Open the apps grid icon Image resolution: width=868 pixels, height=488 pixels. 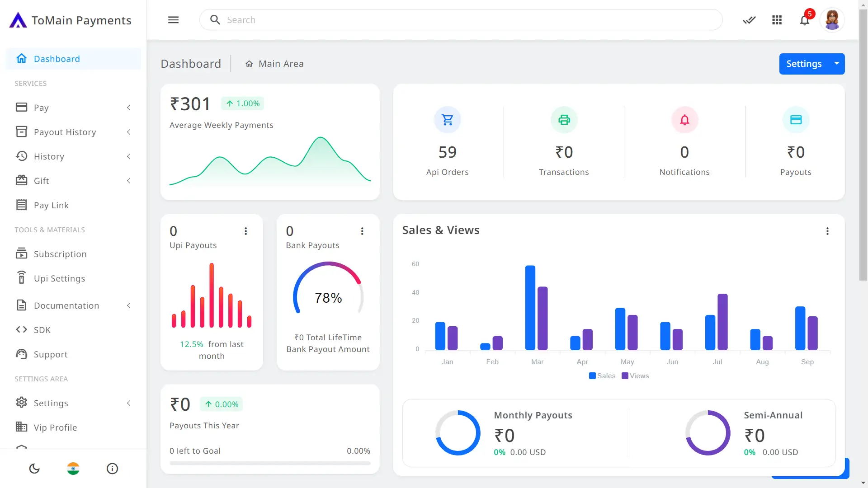click(777, 20)
